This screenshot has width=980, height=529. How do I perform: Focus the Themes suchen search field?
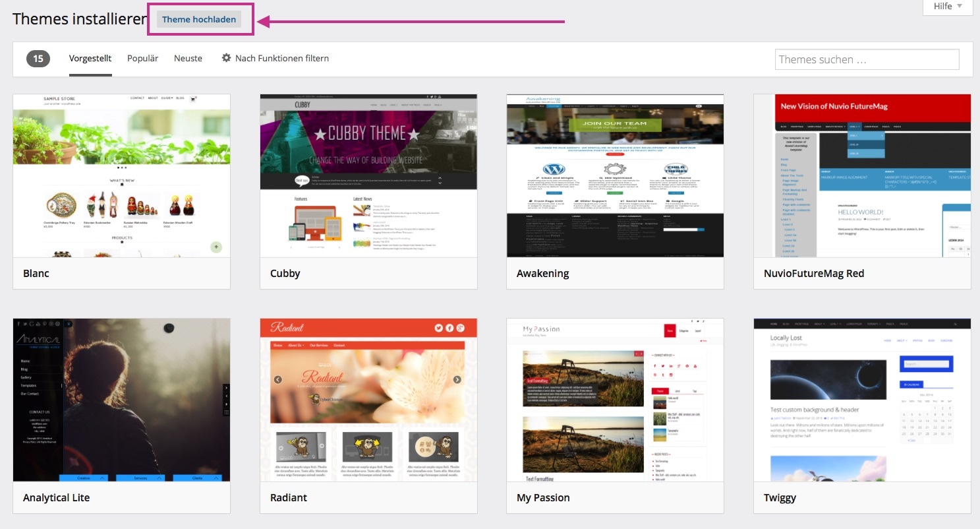[x=867, y=59]
